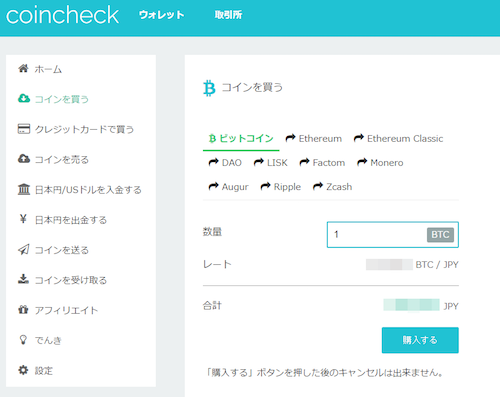Click the arrow icon beside Factom
The height and width of the screenshot is (397, 500).
304,162
